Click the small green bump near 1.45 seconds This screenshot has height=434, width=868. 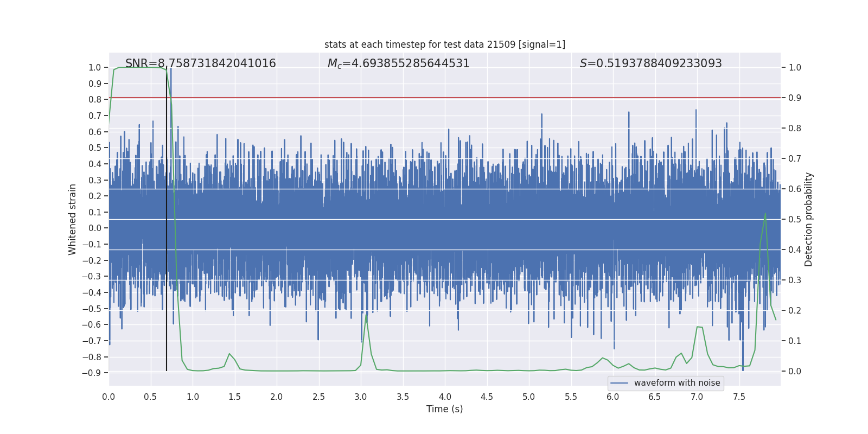[x=229, y=354]
